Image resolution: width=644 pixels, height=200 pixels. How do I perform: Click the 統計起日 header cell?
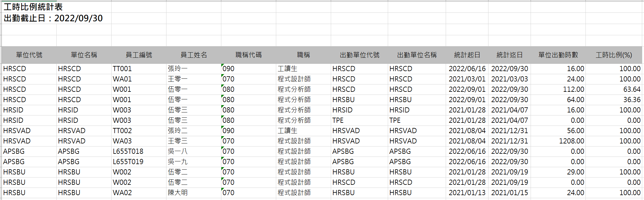point(467,55)
